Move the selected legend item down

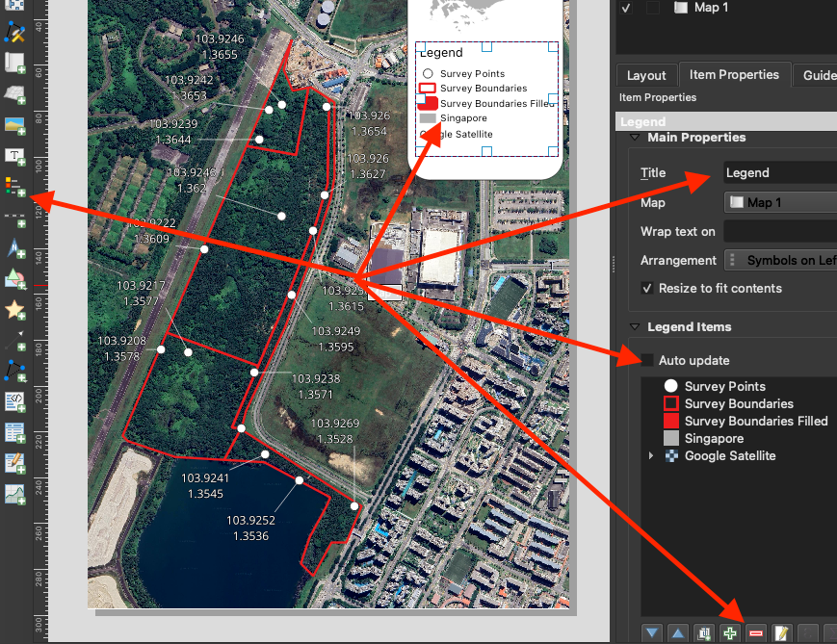pos(652,633)
